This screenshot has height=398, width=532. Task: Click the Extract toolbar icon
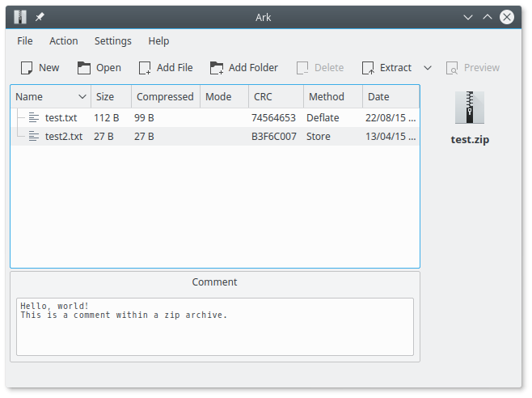[x=369, y=68]
